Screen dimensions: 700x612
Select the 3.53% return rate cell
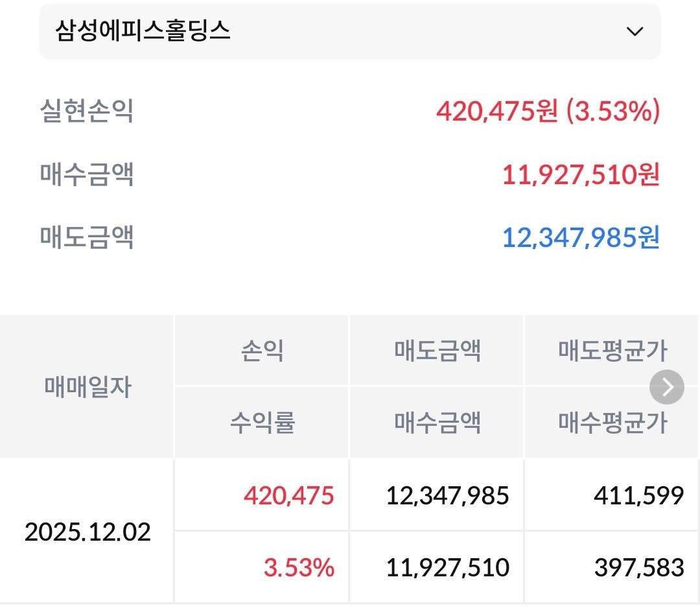[299, 568]
